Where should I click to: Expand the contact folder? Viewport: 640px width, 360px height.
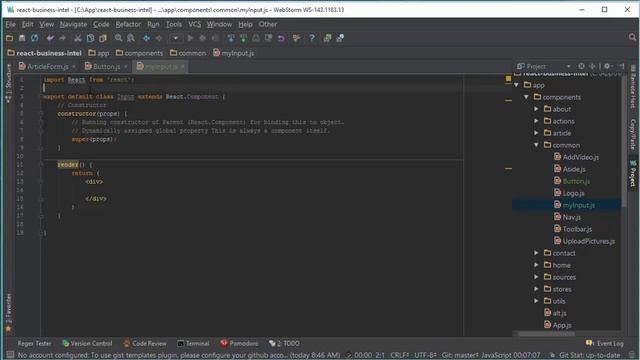coord(536,253)
